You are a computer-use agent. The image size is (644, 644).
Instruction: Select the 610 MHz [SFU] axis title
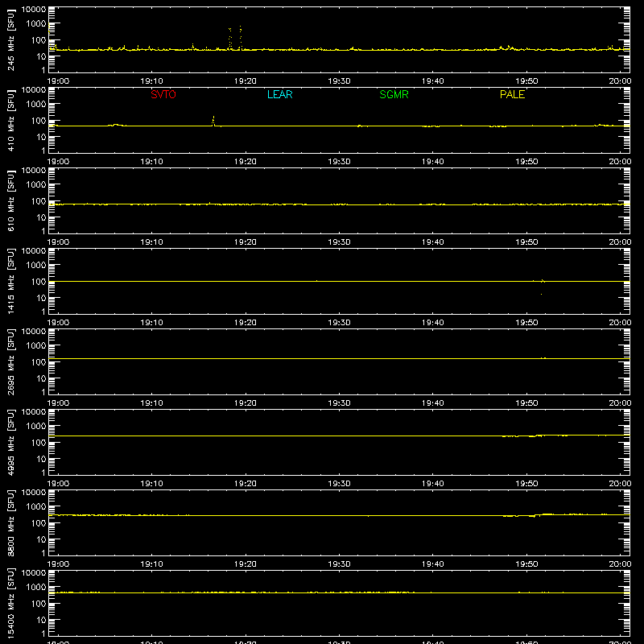10,200
